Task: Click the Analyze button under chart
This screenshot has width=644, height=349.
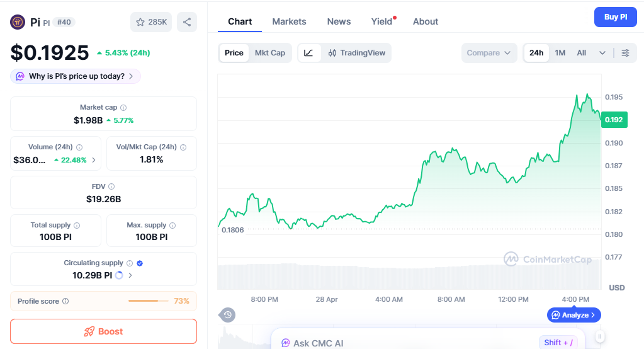Action: tap(574, 315)
